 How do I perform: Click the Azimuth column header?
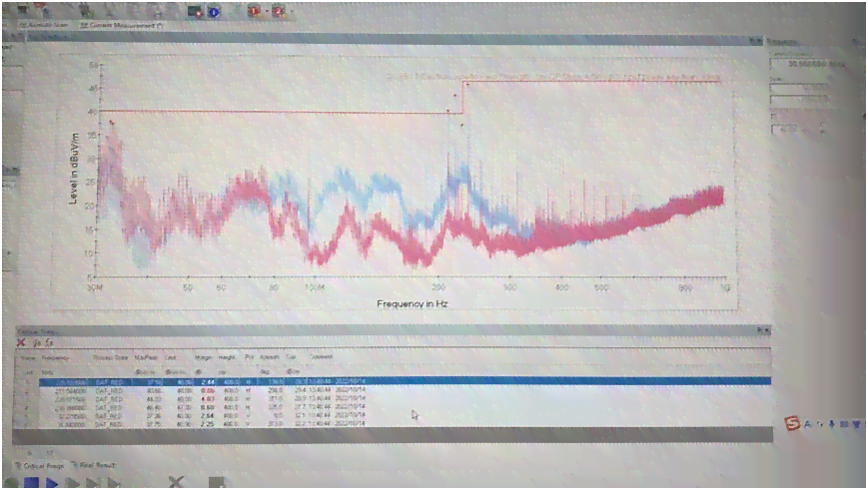click(269, 358)
